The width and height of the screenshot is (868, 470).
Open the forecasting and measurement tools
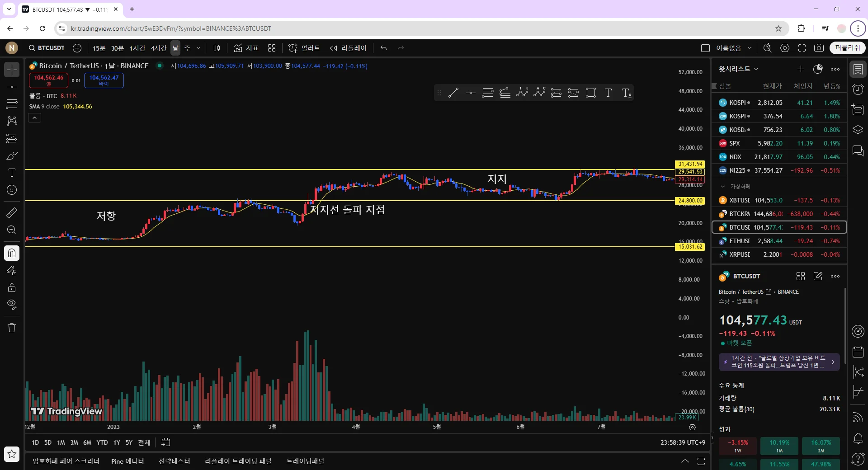pyautogui.click(x=12, y=138)
